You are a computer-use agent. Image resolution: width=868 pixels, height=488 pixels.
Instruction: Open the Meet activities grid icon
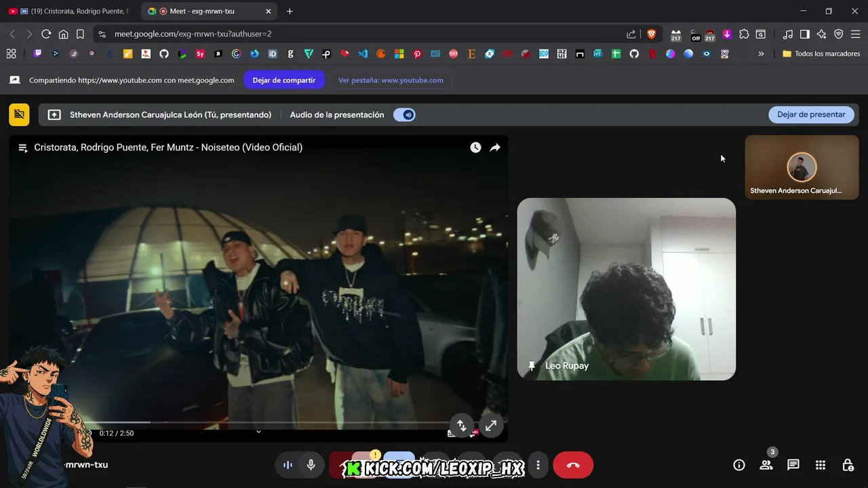pos(821,465)
